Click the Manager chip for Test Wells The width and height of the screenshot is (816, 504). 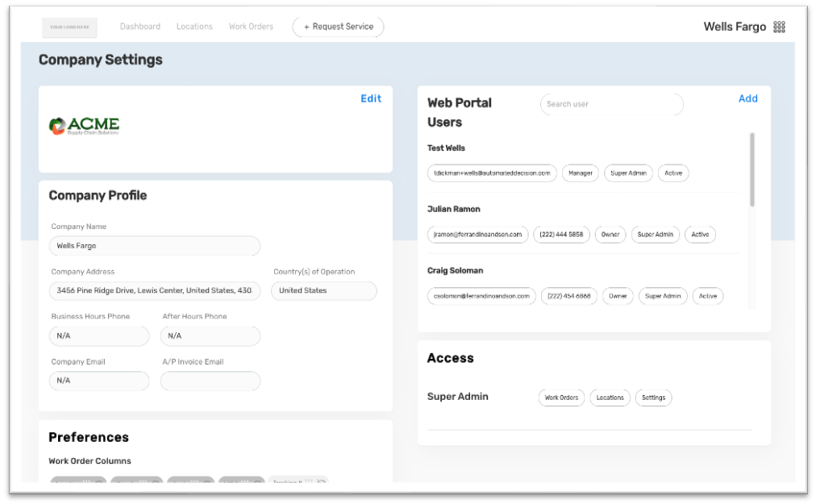581,173
